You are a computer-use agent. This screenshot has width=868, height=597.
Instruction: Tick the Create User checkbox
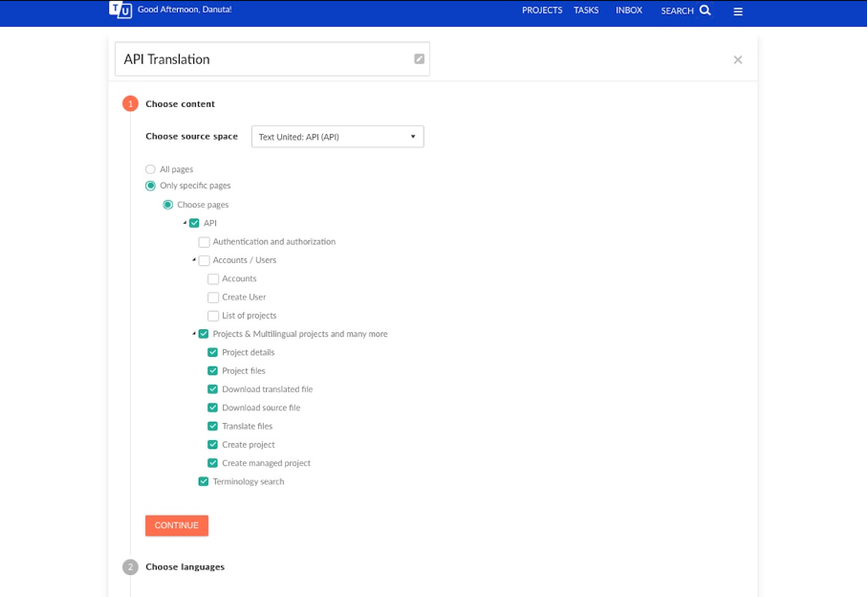(212, 298)
